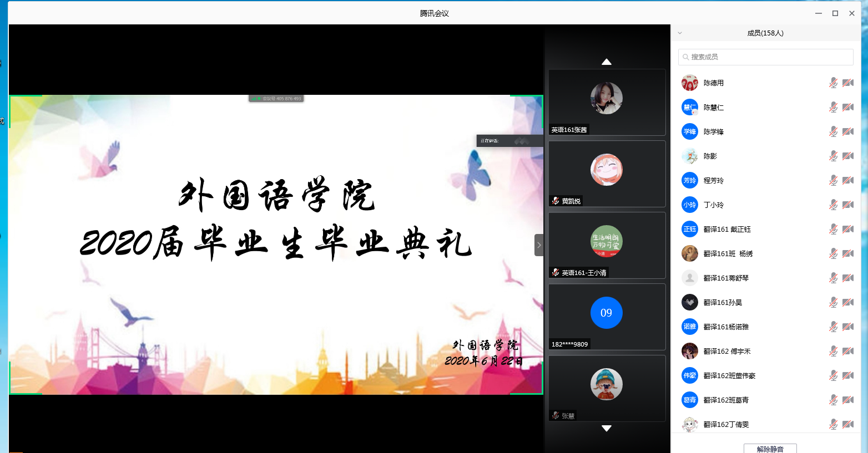Click the search magnifier icon in member panel
Viewport: 868px width, 453px height.
(x=686, y=57)
